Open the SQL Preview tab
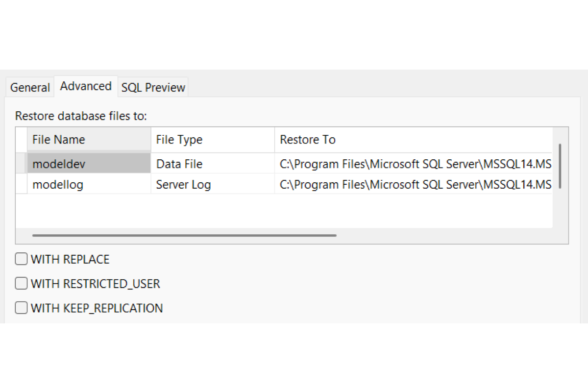The image size is (588, 392). [153, 87]
